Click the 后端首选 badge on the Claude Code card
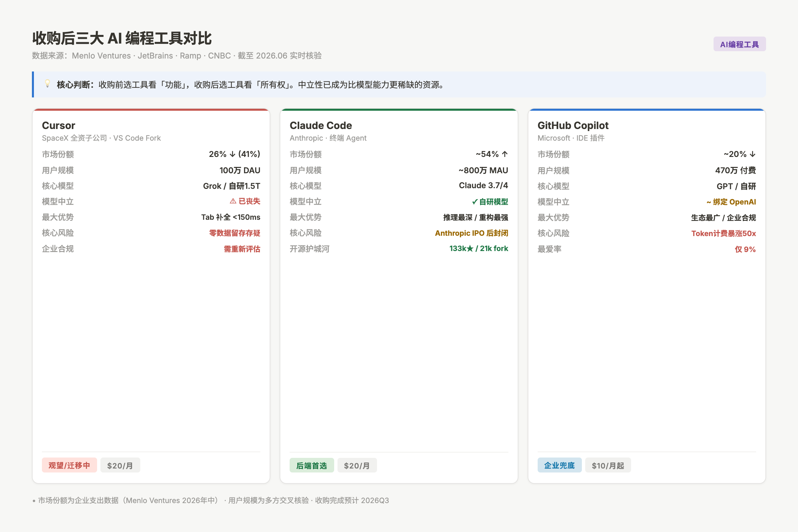 pos(312,465)
